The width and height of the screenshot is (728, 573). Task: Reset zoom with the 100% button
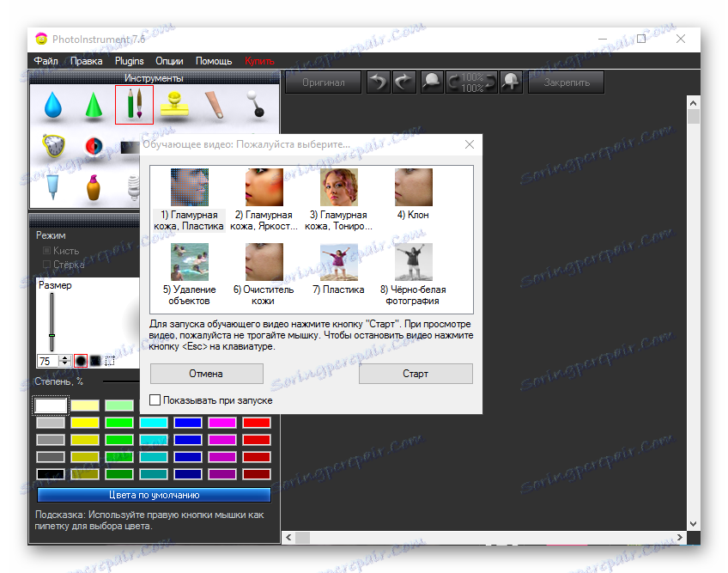pos(471,82)
